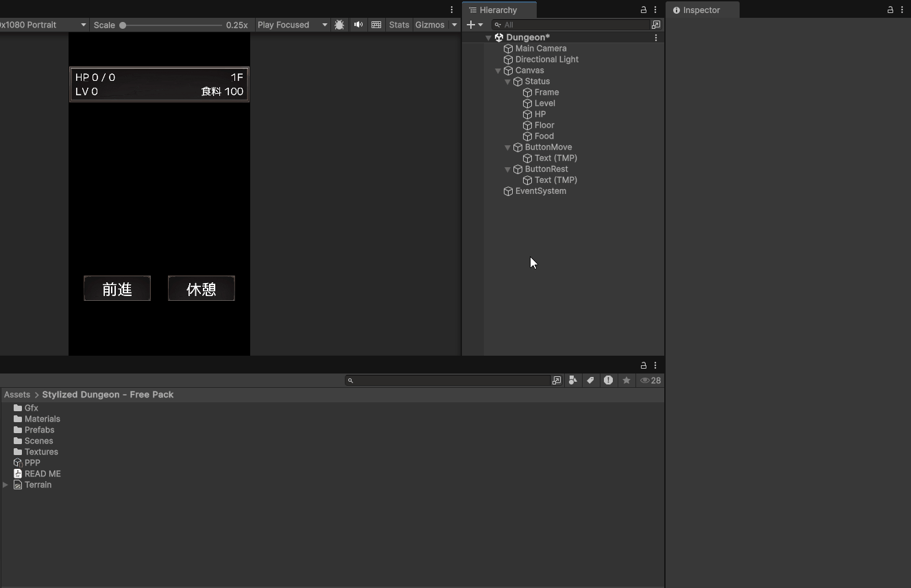Lock the Inspector panel
Viewport: 911px width, 588px height.
[890, 10]
